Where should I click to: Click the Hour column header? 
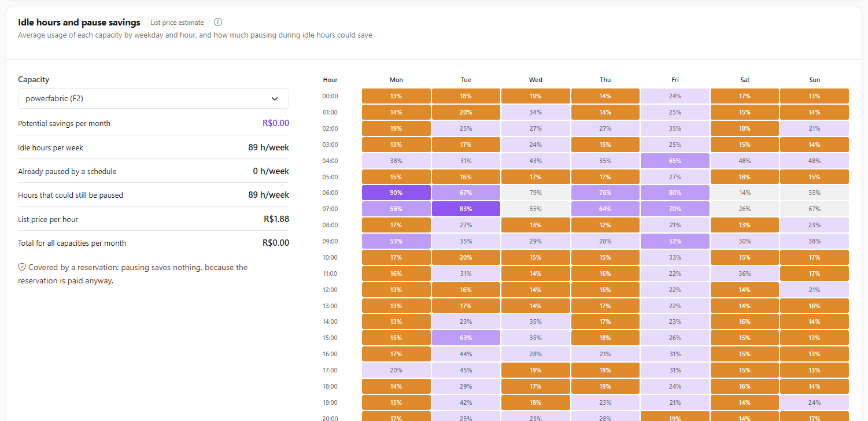pos(330,80)
